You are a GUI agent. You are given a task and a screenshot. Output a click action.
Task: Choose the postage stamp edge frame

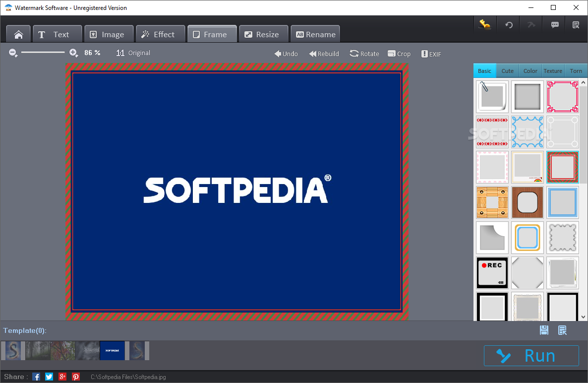(563, 238)
